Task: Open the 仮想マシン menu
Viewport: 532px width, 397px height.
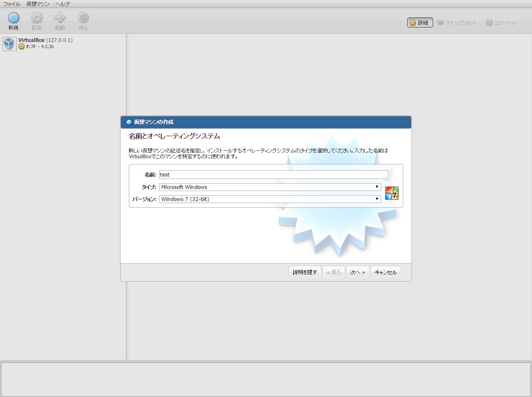Action: point(37,4)
